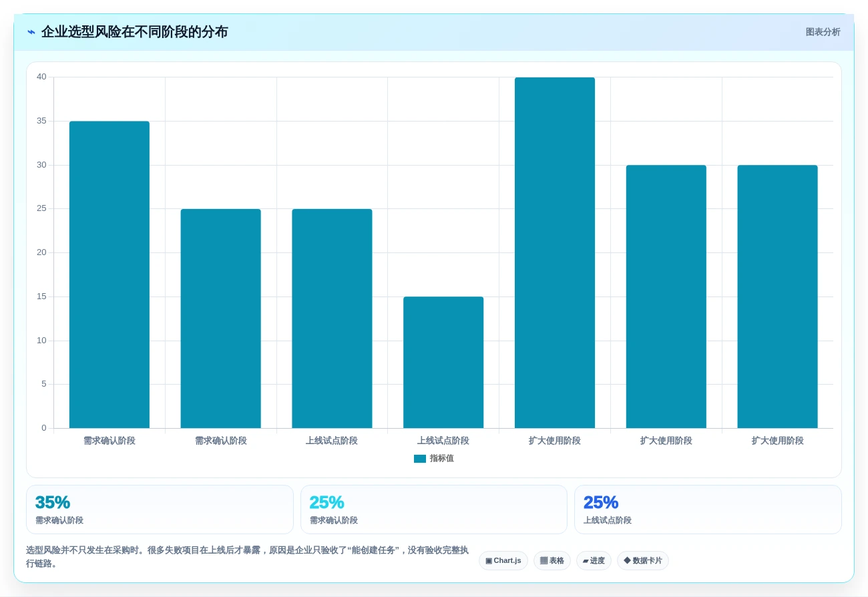
Task: Click the Chart.js tag chip
Action: [503, 561]
